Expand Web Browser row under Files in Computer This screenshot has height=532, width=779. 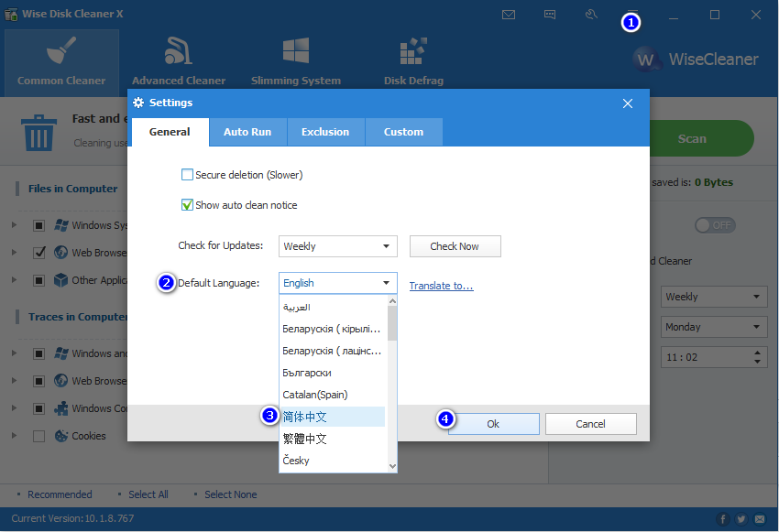coord(15,253)
